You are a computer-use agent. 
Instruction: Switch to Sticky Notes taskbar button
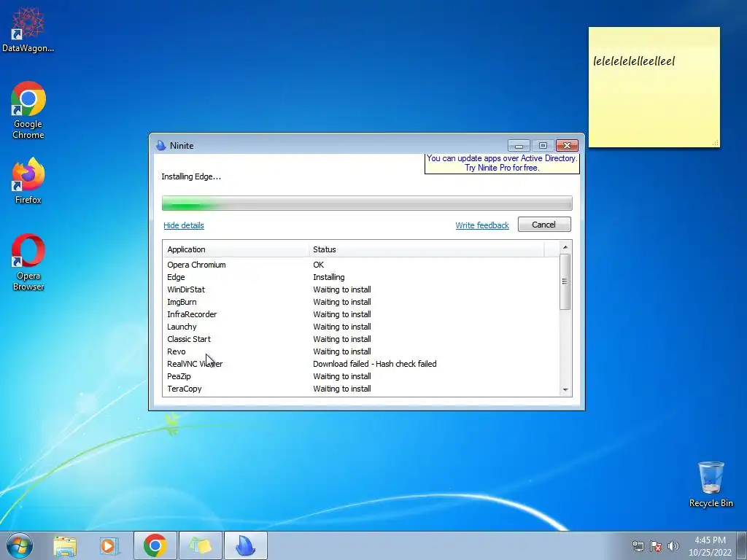201,545
